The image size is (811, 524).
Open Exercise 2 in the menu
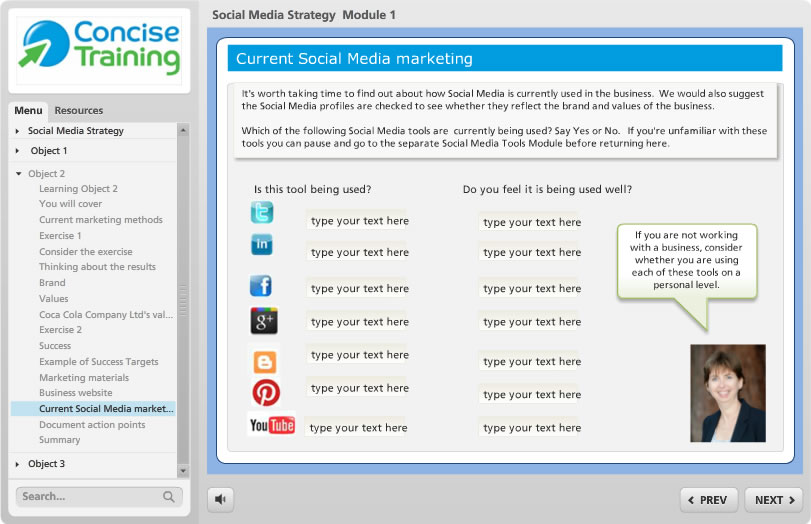click(x=60, y=330)
